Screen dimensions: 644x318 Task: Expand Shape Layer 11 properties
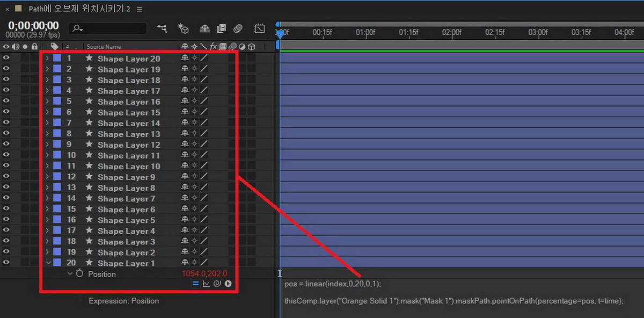pos(47,155)
